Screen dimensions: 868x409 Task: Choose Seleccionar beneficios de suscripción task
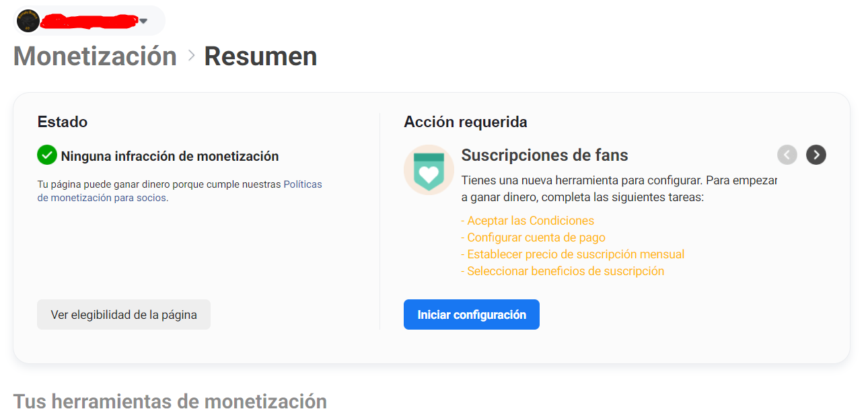point(563,271)
